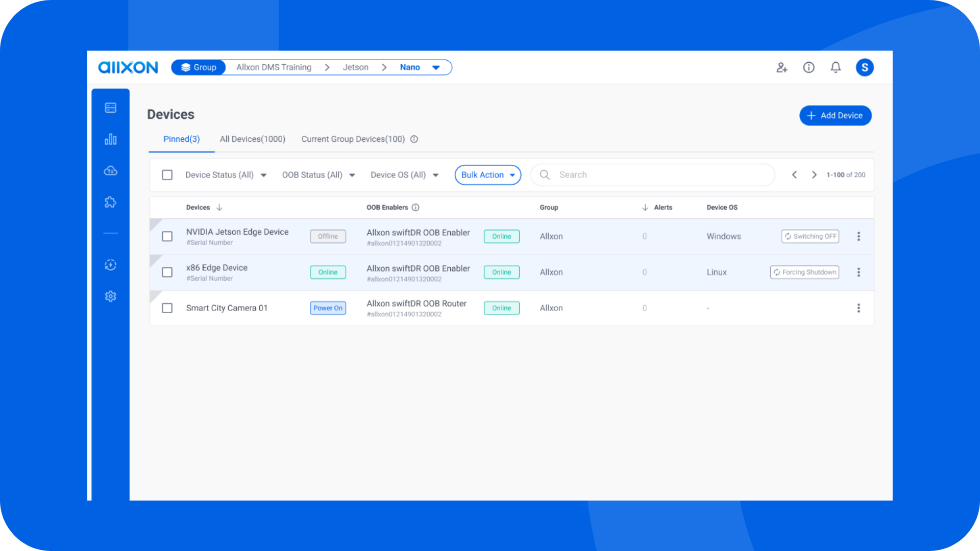980x551 pixels.
Task: Switch to Current Group Devices(100) tab
Action: 353,139
